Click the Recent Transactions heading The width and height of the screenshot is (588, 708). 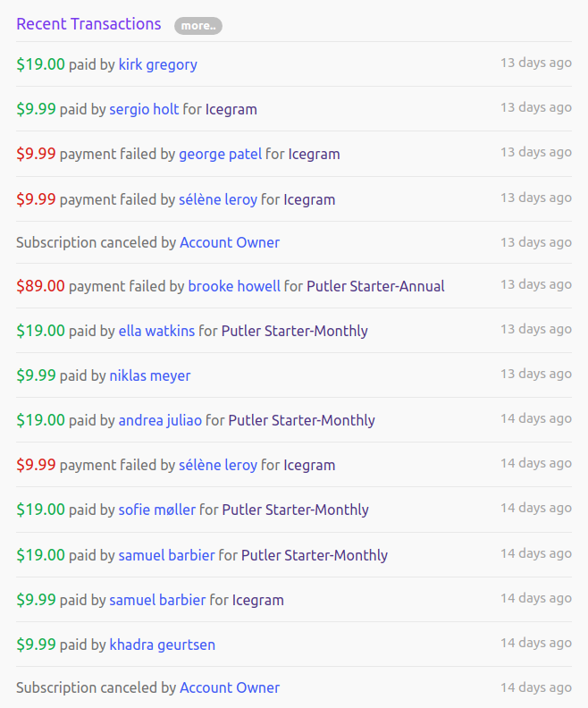pos(88,24)
